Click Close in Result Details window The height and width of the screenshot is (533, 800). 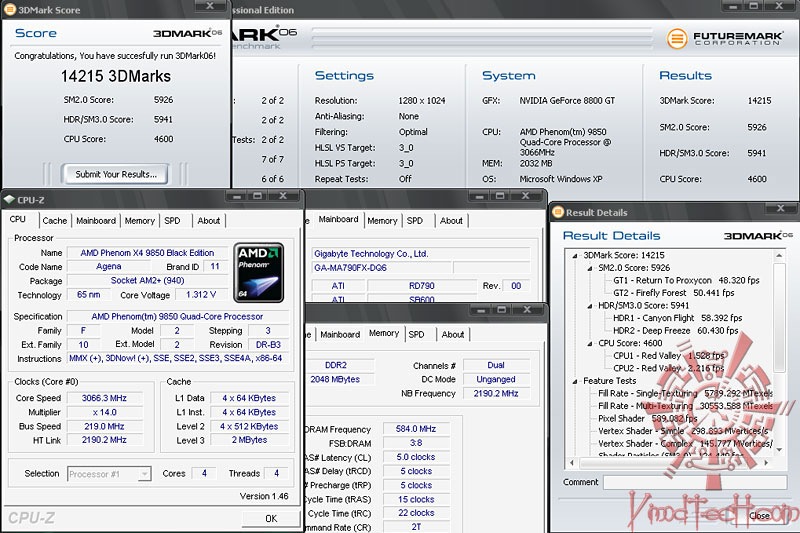tap(760, 515)
